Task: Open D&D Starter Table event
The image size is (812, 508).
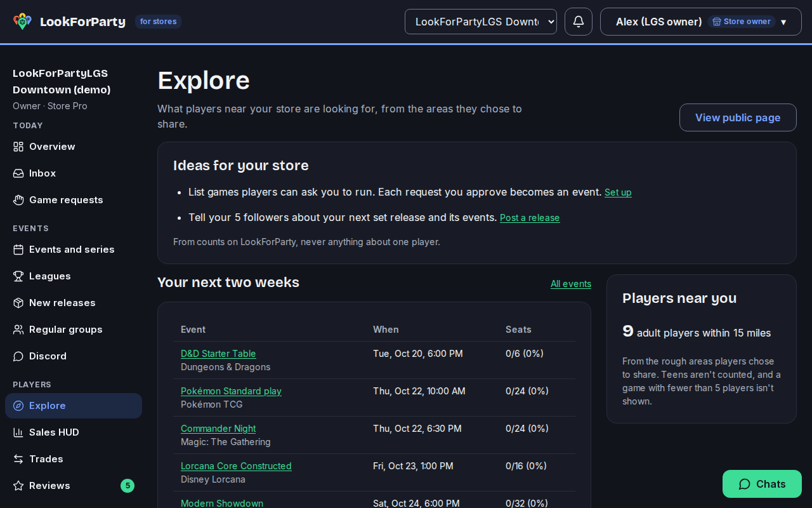Action: click(x=218, y=354)
